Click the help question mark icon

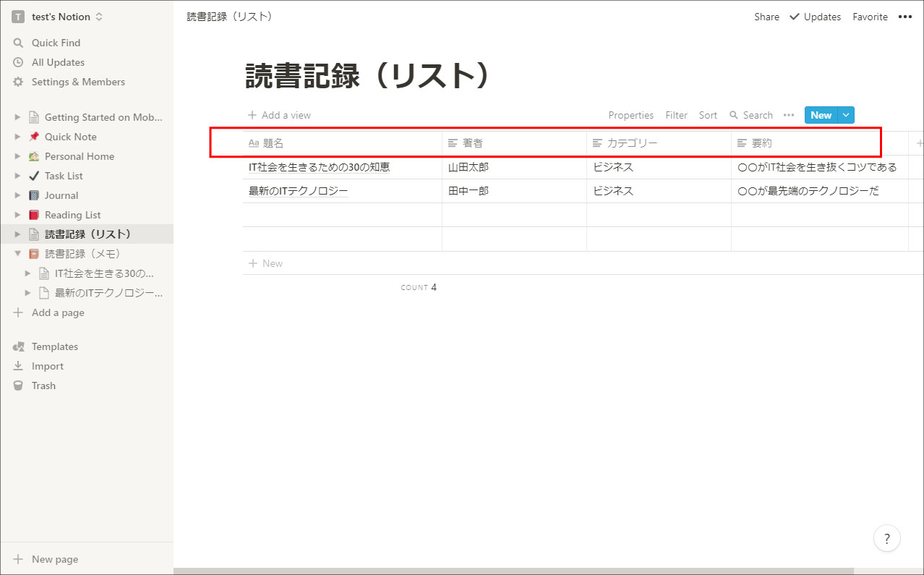pyautogui.click(x=886, y=538)
